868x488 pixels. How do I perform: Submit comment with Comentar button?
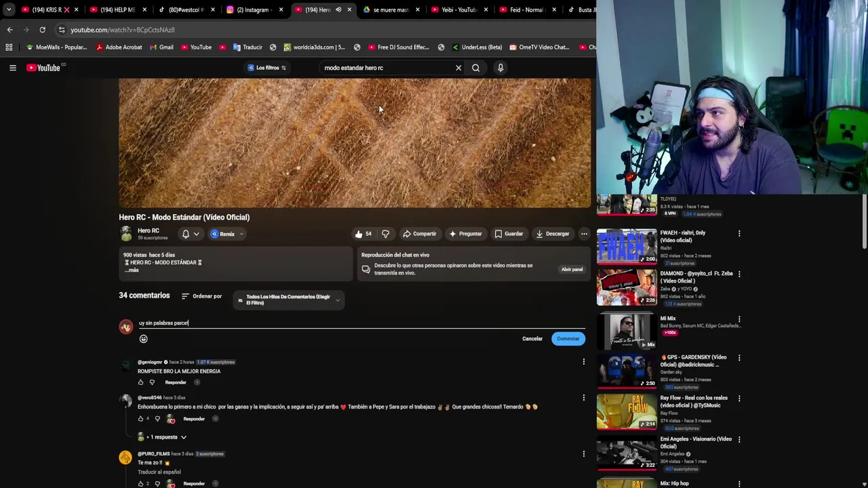coord(568,339)
